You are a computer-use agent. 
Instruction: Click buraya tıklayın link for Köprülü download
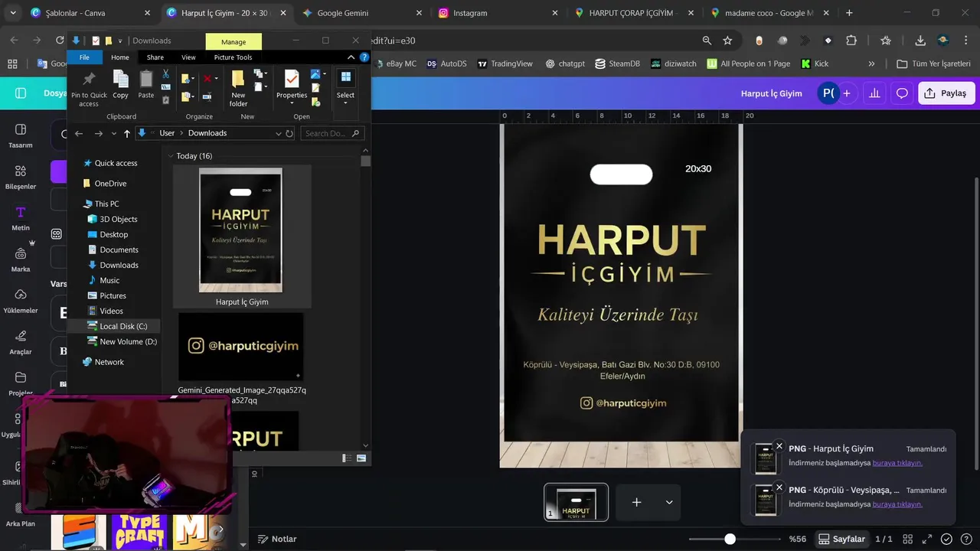(x=897, y=504)
